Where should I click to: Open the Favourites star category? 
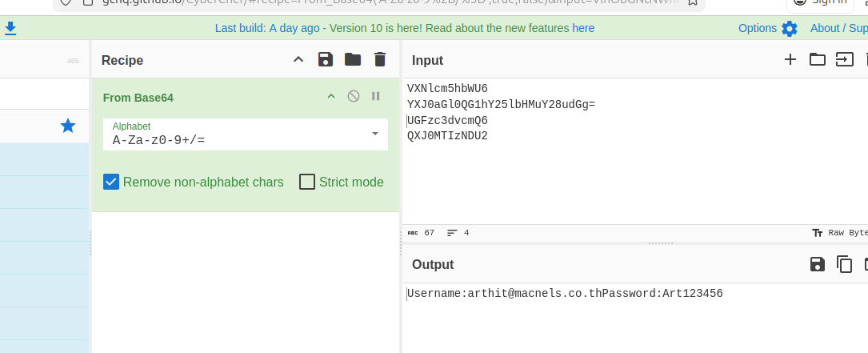tap(67, 126)
